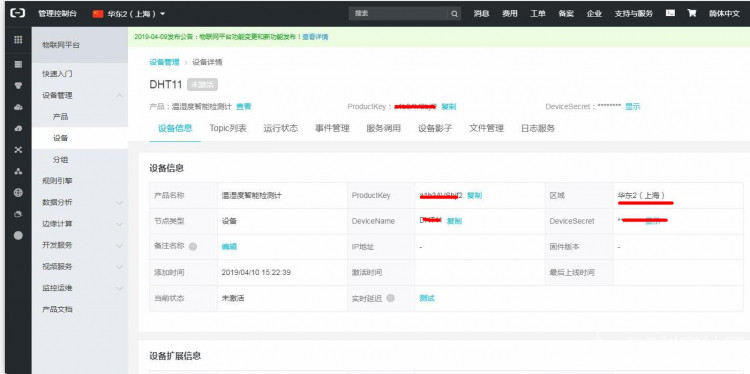Screen dimensions: 750x374
Task: Go to 设备管理 via the breadcrumb
Action: pyautogui.click(x=164, y=62)
